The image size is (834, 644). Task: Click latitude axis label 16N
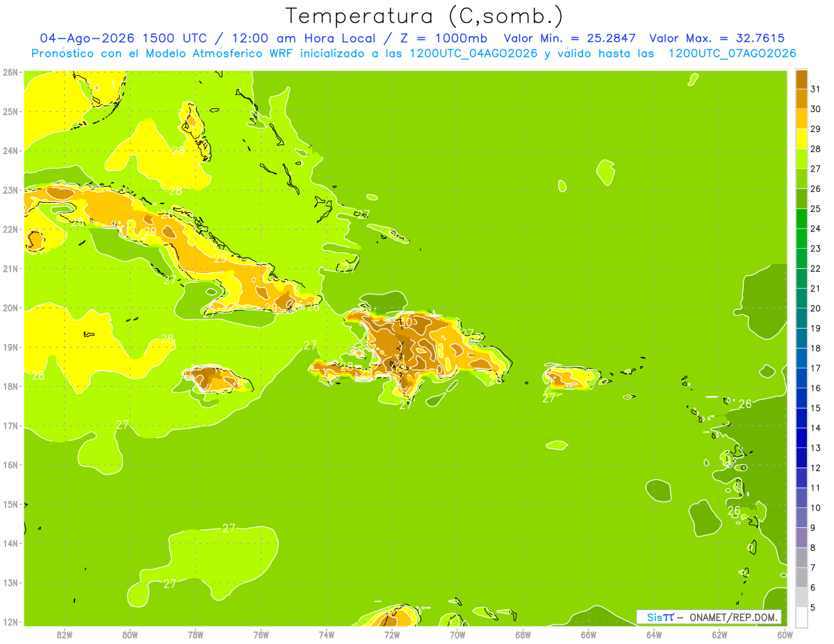(10, 465)
